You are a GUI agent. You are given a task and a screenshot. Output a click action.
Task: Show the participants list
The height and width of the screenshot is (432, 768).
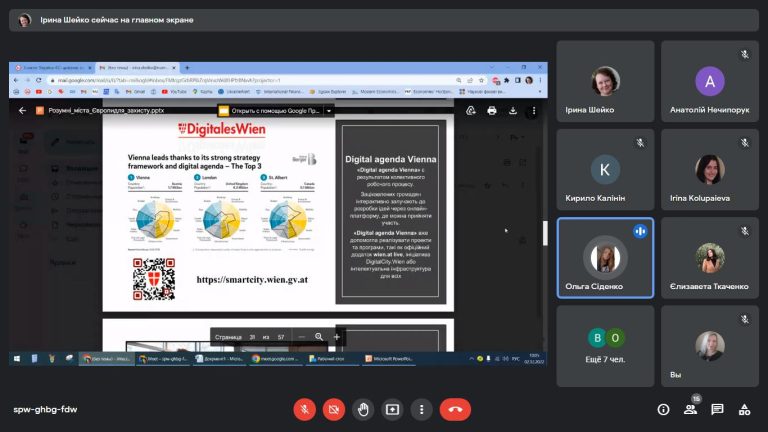pyautogui.click(x=691, y=409)
